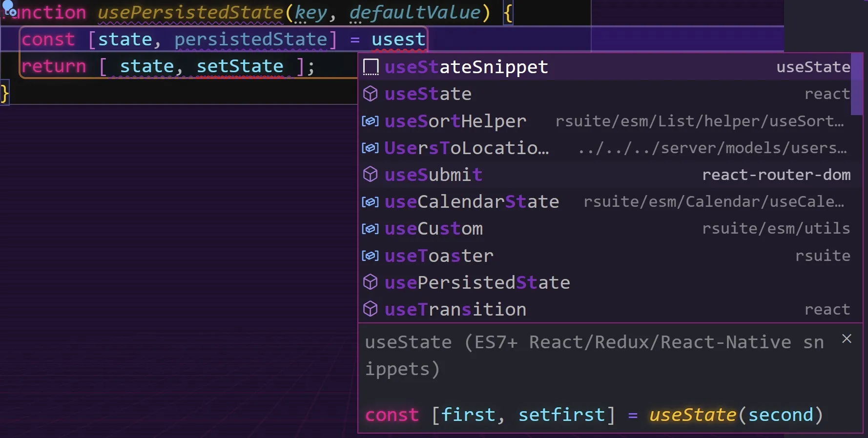
Task: Click the snippet icon beside useStateSnippet
Action: [371, 67]
